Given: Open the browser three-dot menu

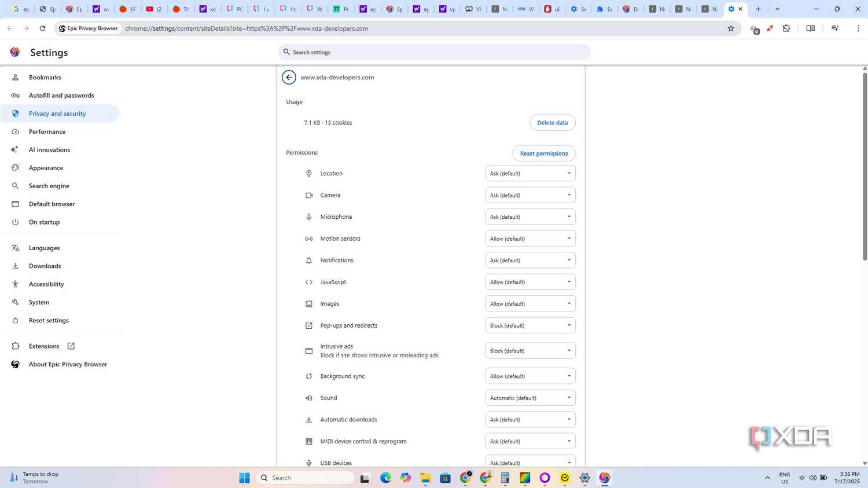Looking at the screenshot, I should 858,28.
